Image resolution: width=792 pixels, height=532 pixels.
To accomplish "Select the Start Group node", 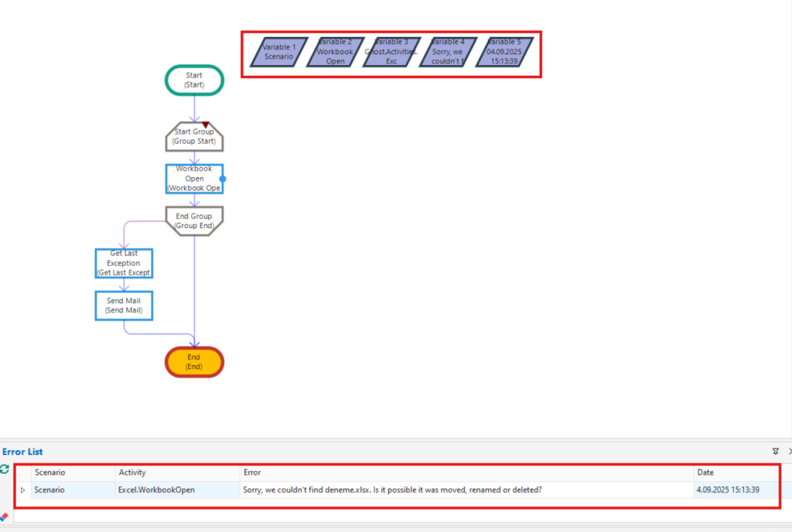I will (193, 137).
